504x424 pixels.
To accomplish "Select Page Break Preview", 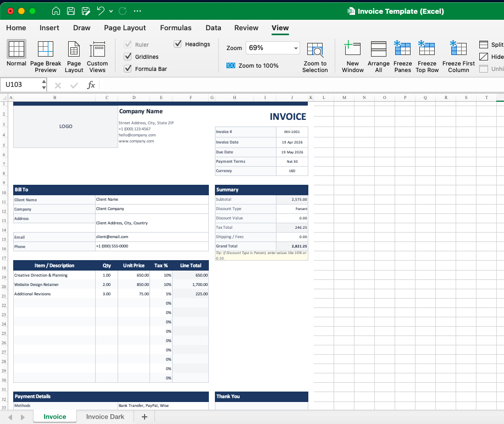I will 46,55.
